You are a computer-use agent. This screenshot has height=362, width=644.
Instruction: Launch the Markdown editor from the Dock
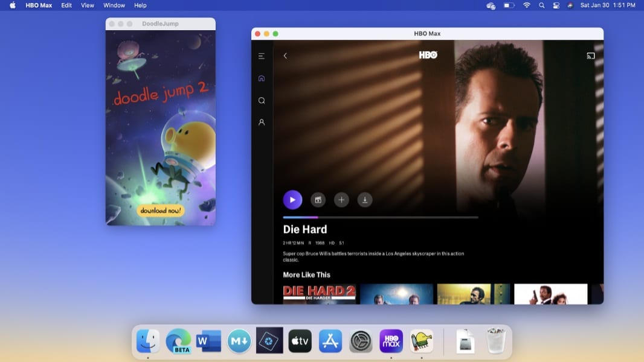239,341
